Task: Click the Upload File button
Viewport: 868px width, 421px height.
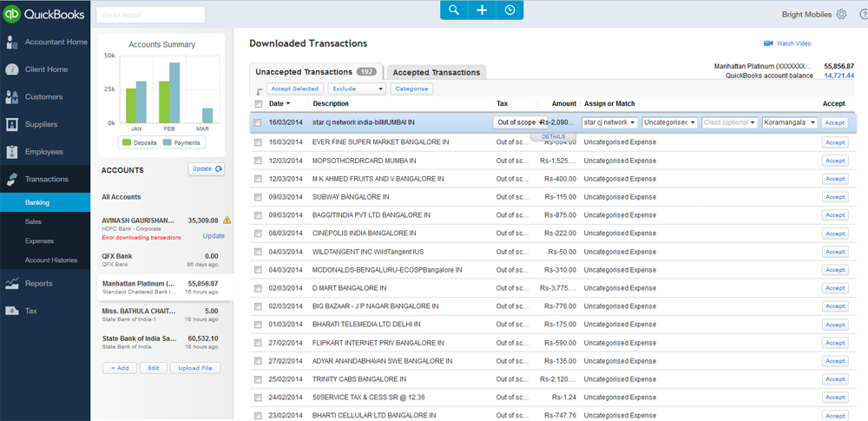Action: pos(194,368)
